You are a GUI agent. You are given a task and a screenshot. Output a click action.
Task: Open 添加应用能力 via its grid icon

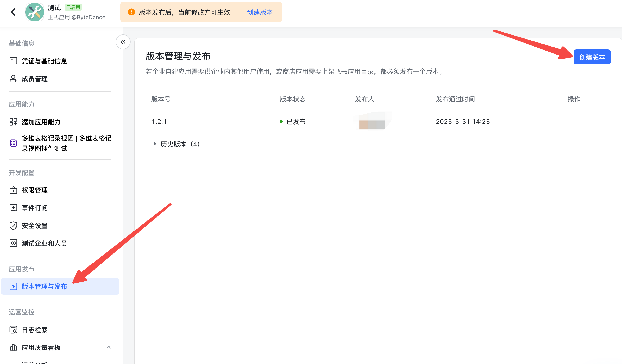[13, 122]
